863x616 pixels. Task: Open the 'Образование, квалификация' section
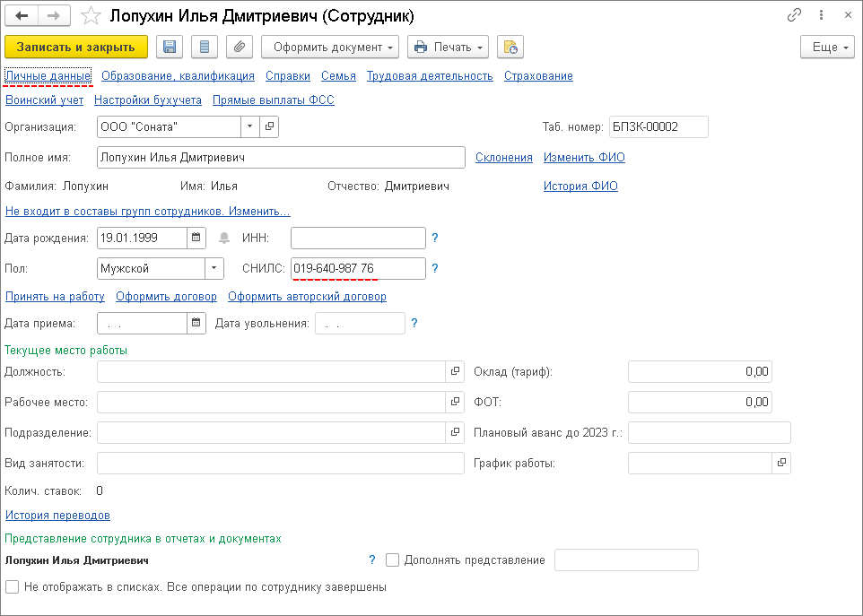click(178, 76)
